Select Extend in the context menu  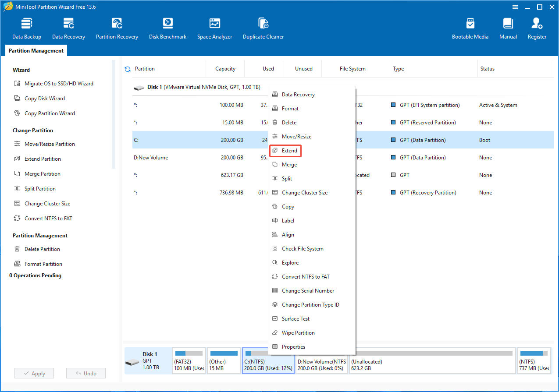pos(312,151)
